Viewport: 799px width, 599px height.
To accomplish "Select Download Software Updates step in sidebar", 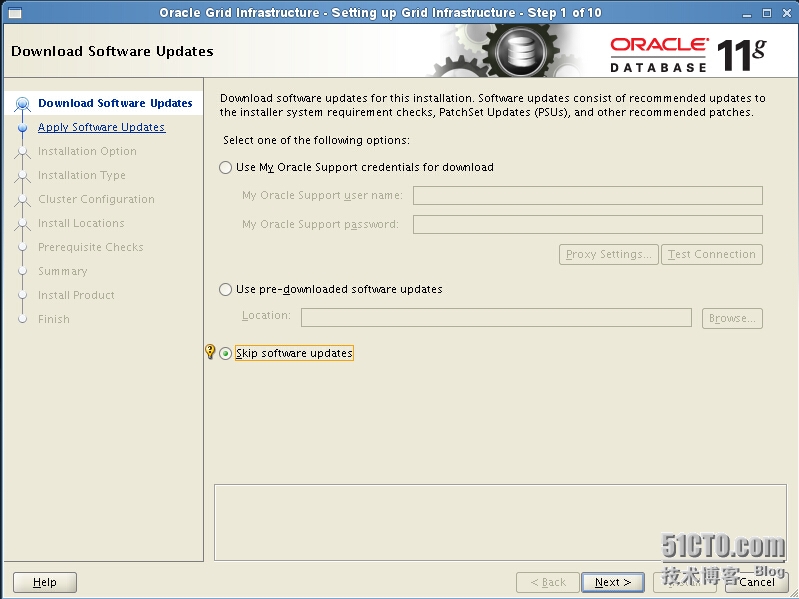I will (x=115, y=103).
